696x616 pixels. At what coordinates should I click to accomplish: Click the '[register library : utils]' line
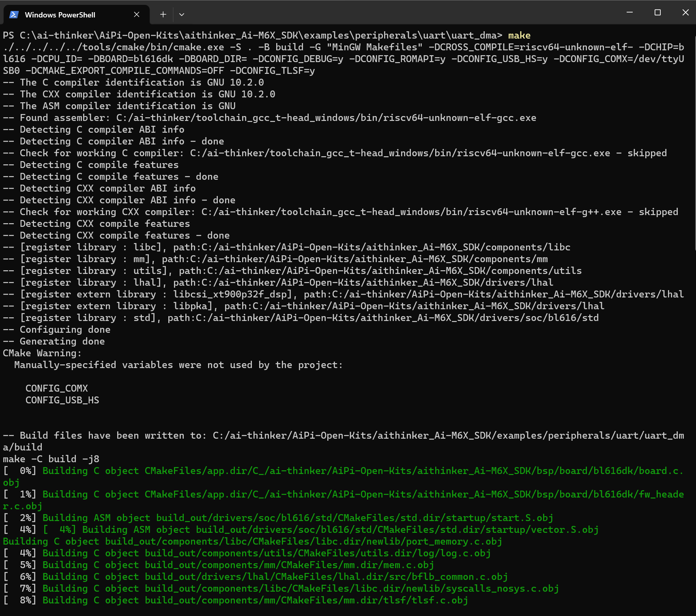point(292,271)
